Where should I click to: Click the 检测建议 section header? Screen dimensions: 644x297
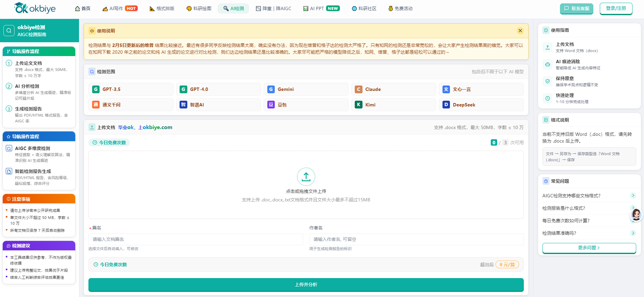[x=39, y=246]
